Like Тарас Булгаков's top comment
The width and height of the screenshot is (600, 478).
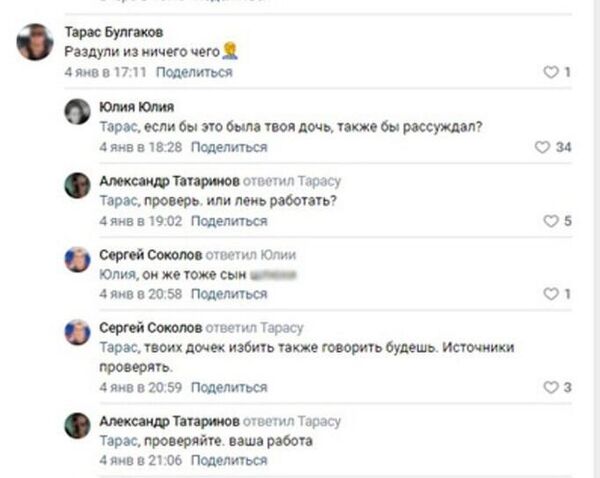pos(549,72)
